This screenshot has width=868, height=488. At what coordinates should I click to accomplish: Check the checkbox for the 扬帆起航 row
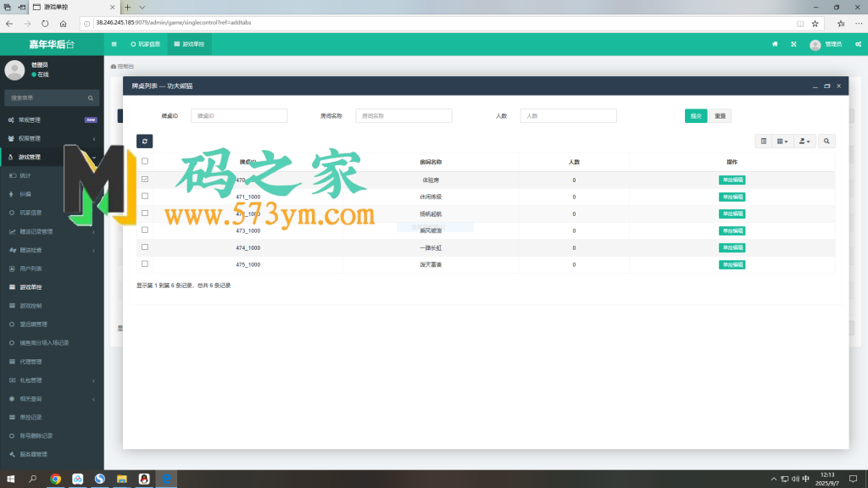pyautogui.click(x=145, y=213)
